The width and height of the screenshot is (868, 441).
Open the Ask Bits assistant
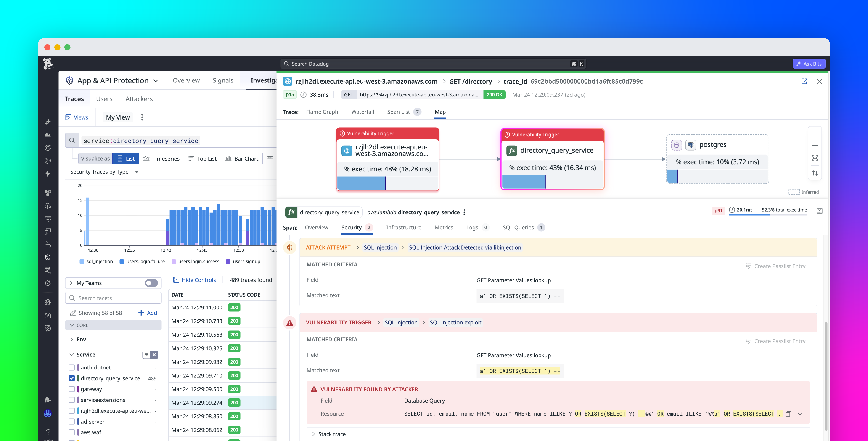coord(809,63)
